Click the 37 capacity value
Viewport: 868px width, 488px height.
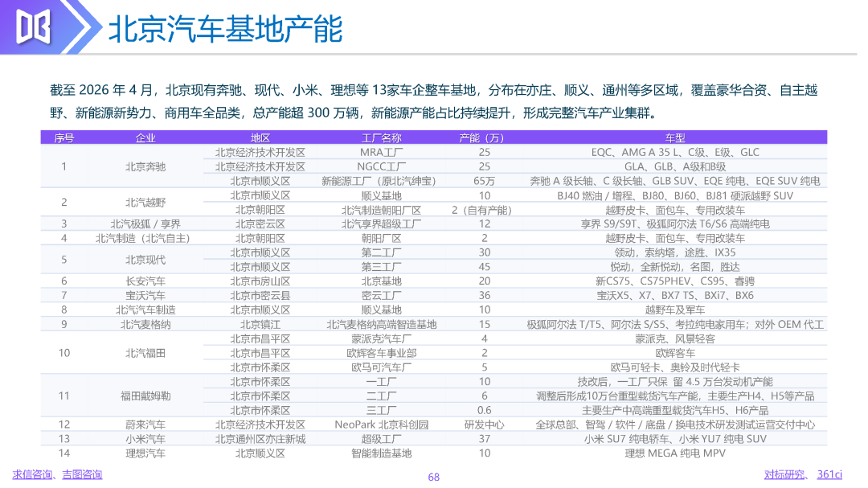[485, 439]
